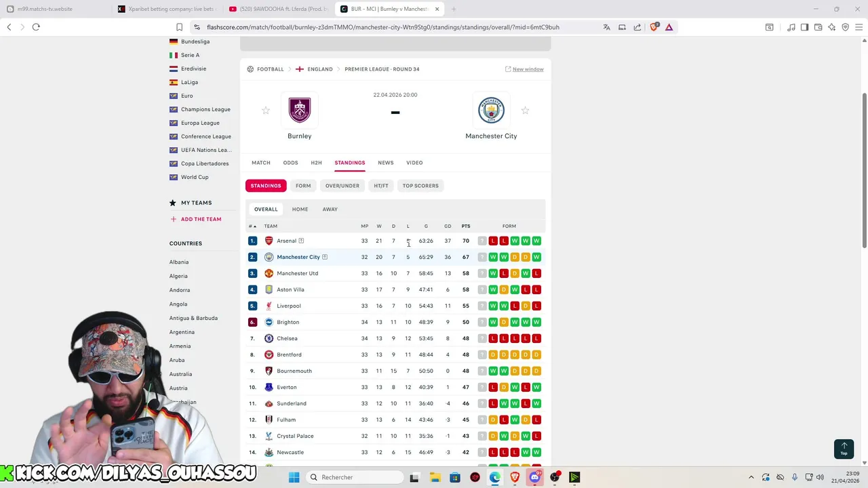Open the Champions League sidebar link
This screenshot has height=488, width=868.
click(205, 109)
